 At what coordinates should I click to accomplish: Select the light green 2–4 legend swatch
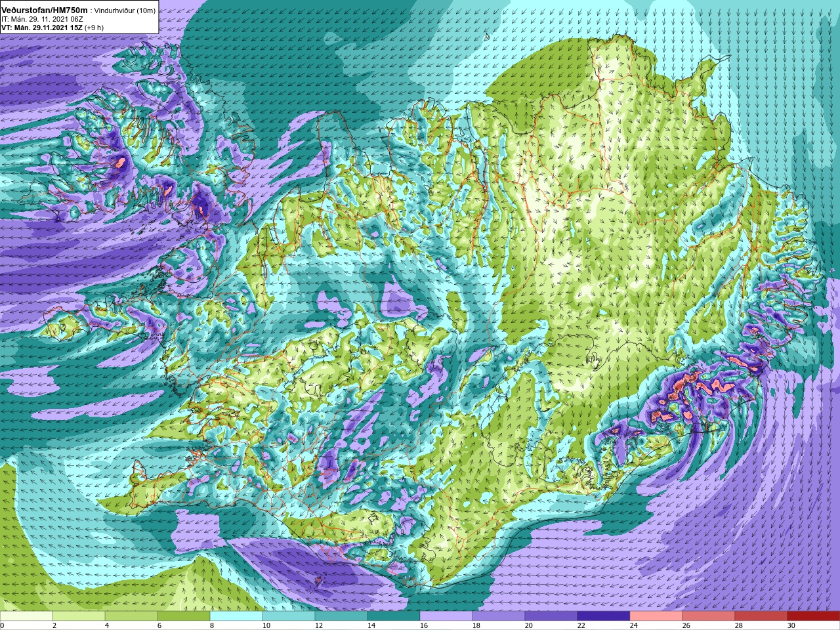pyautogui.click(x=79, y=616)
